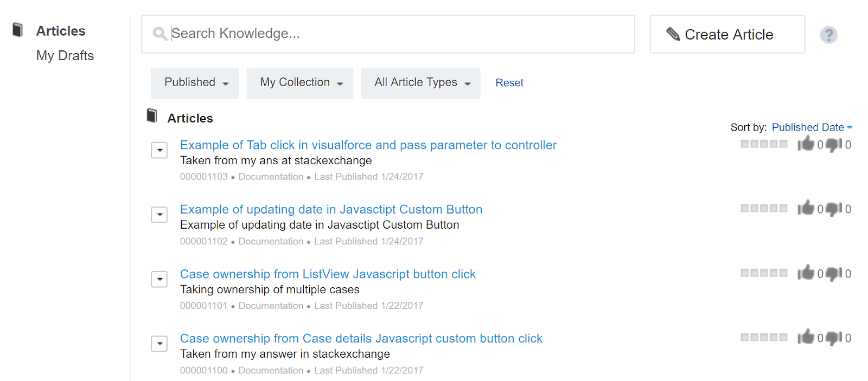The width and height of the screenshot is (868, 381).
Task: Thumbs up article 000001100 Case details
Action: [806, 337]
